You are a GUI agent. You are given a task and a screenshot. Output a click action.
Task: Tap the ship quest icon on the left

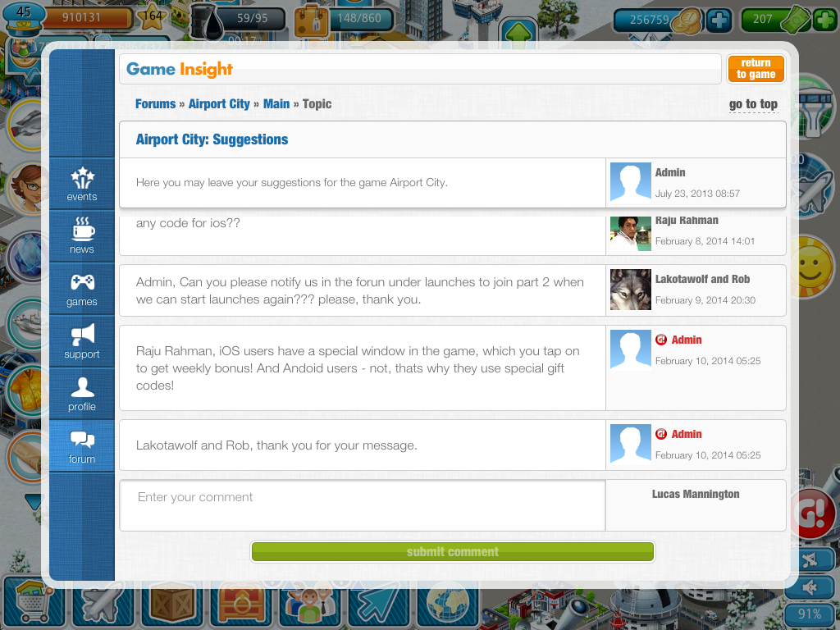point(25,323)
